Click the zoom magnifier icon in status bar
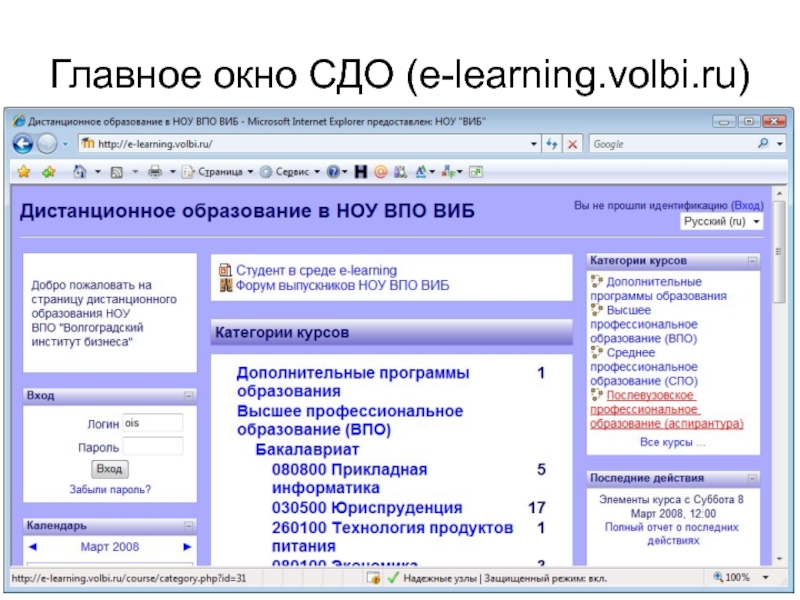800x600 pixels. [x=717, y=577]
